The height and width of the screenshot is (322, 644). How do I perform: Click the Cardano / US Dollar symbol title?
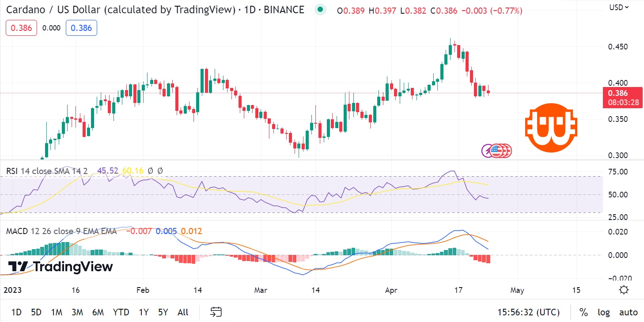pyautogui.click(x=120, y=10)
